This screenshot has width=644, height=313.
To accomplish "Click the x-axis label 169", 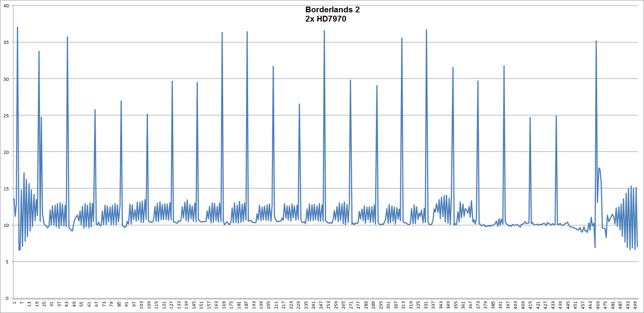I will click(x=224, y=305).
